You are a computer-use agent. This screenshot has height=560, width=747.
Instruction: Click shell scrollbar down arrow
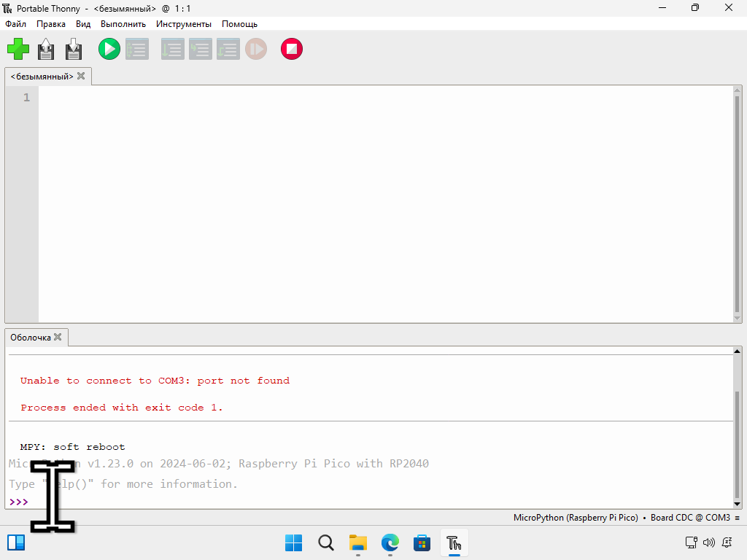click(737, 504)
